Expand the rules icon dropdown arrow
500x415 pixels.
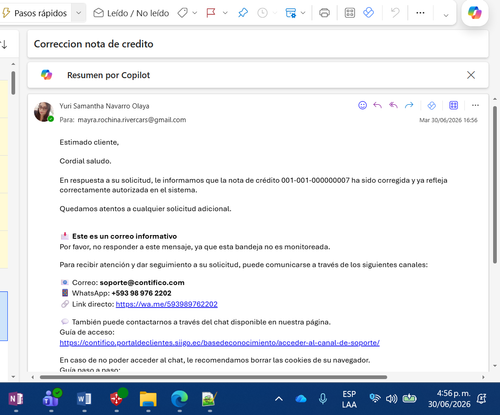click(303, 13)
